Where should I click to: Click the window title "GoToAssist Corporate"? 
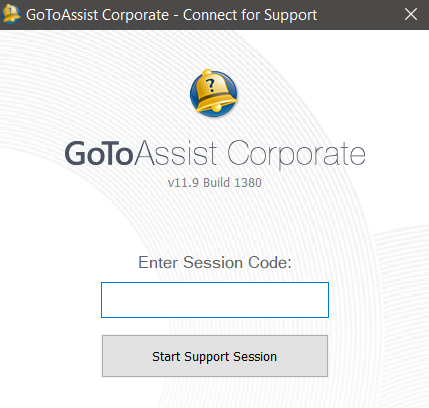point(97,15)
